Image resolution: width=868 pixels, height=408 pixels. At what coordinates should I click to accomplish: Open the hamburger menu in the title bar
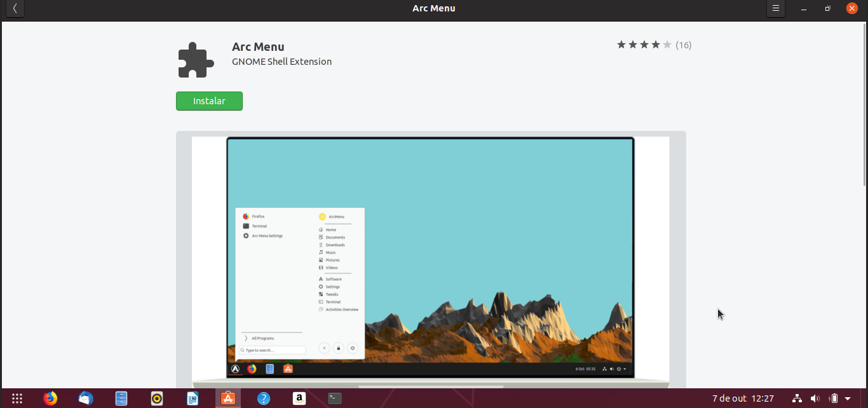[775, 8]
